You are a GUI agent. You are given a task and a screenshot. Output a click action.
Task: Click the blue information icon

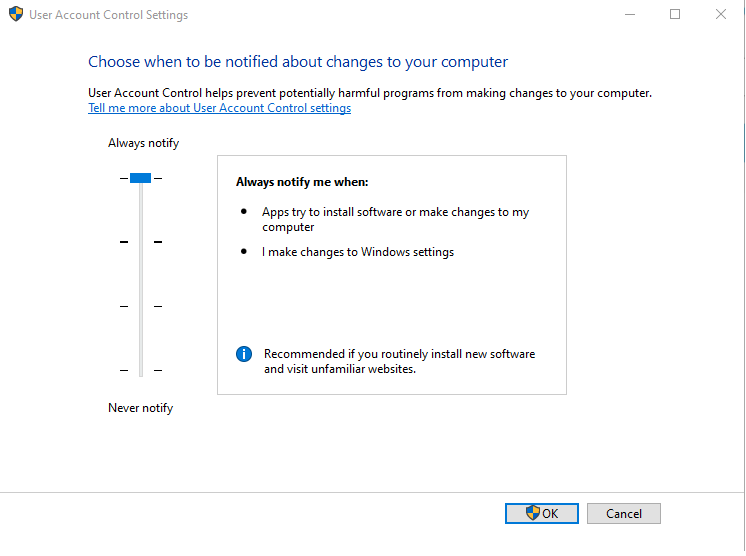[244, 354]
